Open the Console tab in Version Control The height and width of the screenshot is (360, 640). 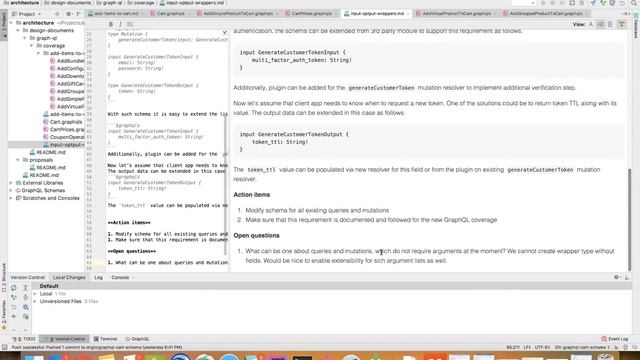pyautogui.click(x=120, y=278)
